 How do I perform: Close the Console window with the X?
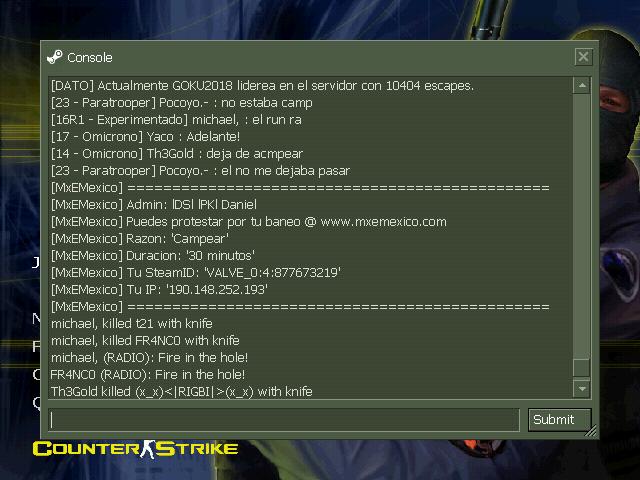[583, 57]
